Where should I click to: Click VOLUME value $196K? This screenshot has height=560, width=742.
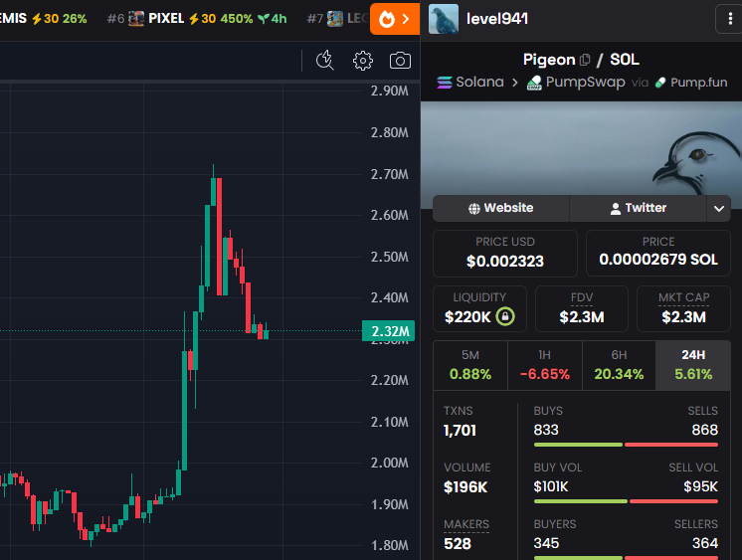pyautogui.click(x=465, y=487)
